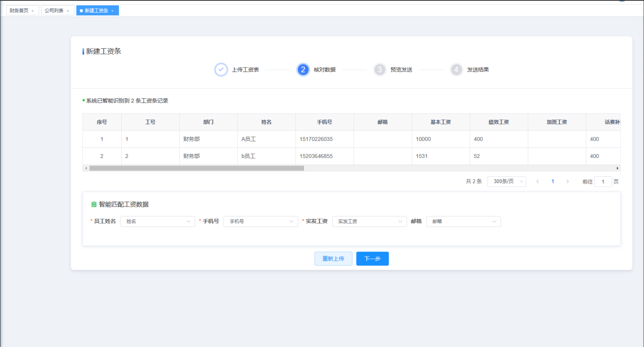Go to the previous page arrow
Screen dimensions: 644x347
pos(537,181)
